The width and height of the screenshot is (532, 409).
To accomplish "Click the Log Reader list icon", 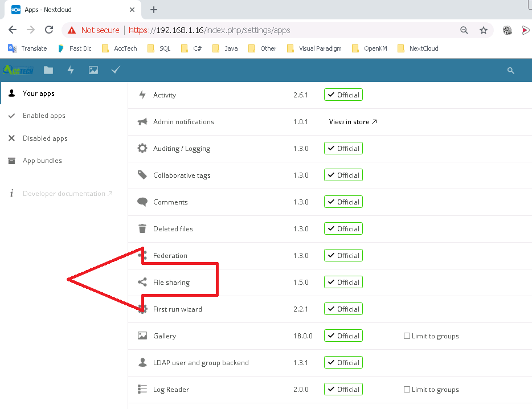I will (x=142, y=389).
